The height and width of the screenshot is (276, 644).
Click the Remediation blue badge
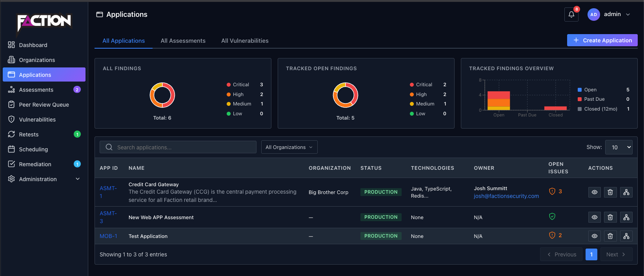(x=77, y=164)
